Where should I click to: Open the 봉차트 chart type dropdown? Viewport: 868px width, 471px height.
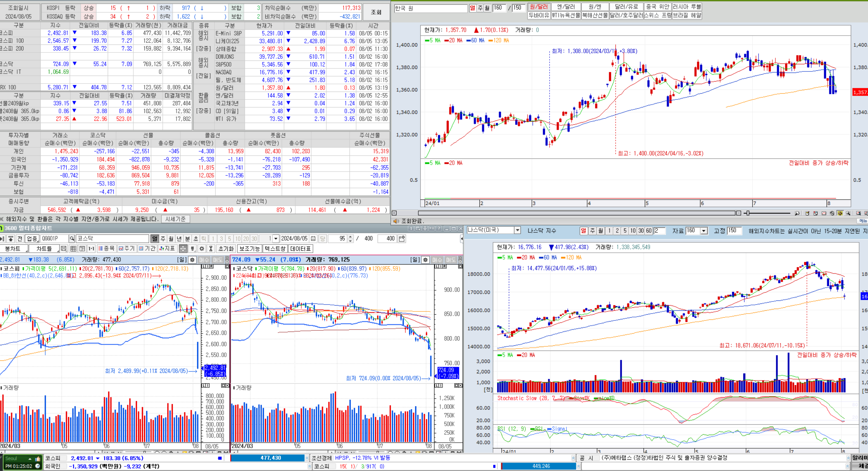click(13, 249)
